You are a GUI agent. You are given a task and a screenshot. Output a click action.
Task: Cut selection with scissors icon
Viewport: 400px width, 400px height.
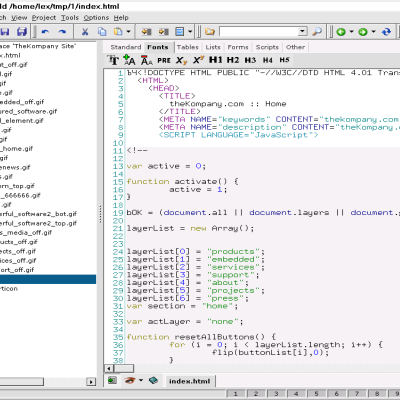click(x=85, y=32)
